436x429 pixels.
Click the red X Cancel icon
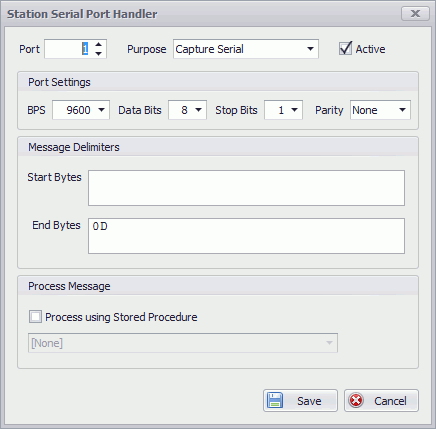click(356, 400)
